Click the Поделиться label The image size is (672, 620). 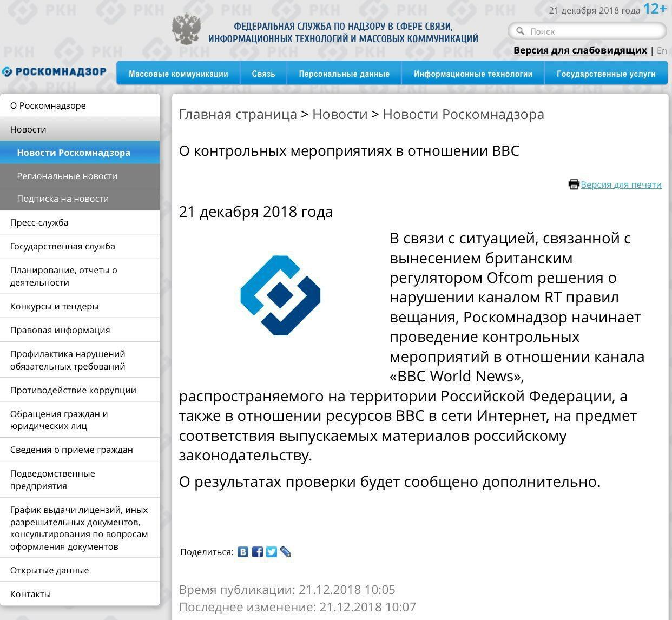pos(207,552)
